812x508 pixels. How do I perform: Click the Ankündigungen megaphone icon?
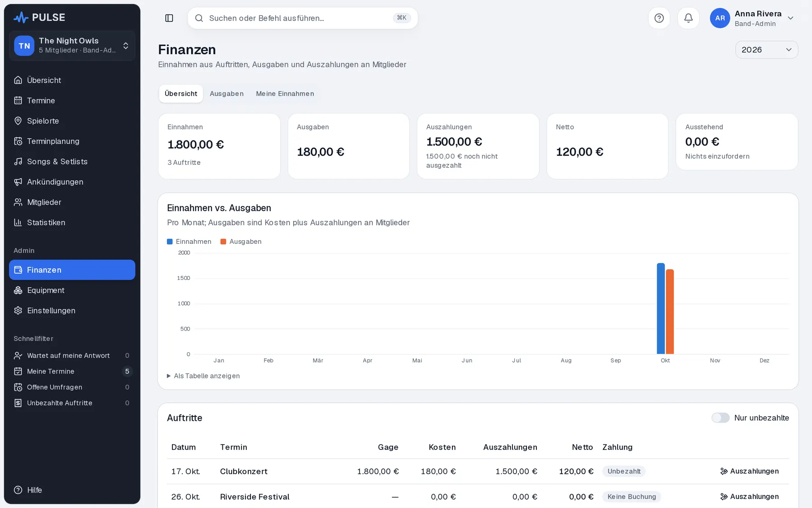coord(18,182)
